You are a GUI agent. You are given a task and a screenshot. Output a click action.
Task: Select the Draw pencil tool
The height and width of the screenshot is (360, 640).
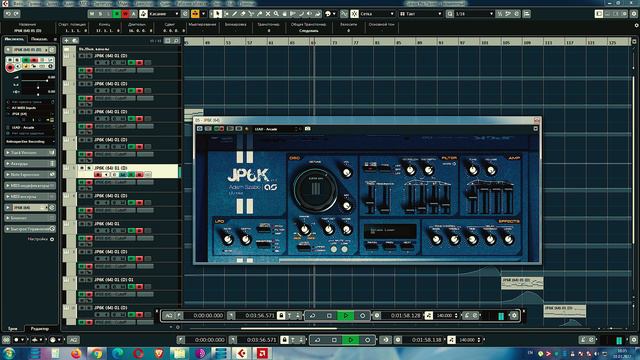coord(235,14)
